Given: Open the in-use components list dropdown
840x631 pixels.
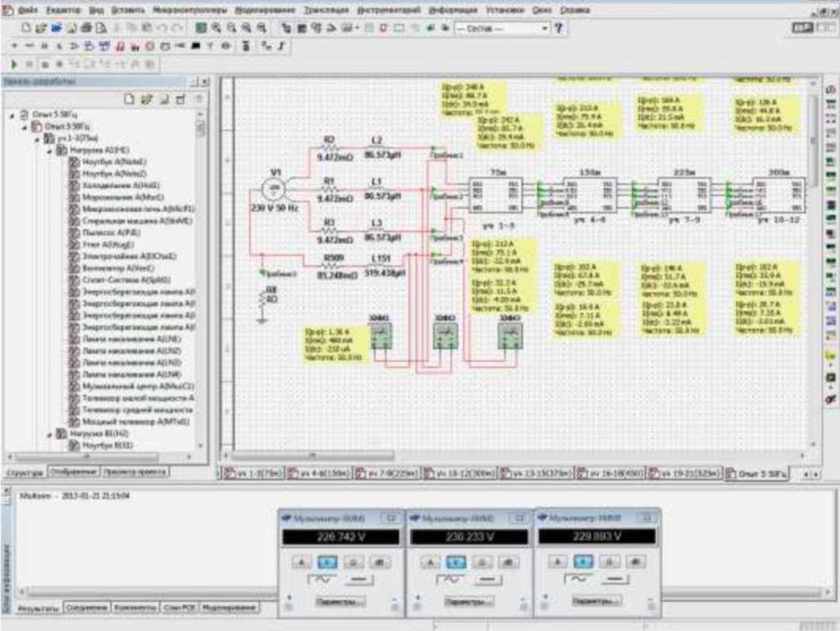Looking at the screenshot, I should (x=545, y=28).
